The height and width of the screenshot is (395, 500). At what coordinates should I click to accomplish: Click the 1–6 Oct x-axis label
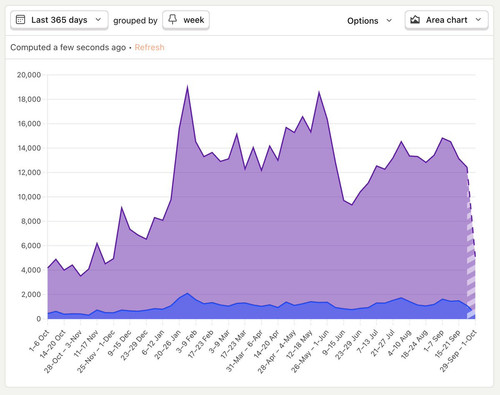coord(39,341)
